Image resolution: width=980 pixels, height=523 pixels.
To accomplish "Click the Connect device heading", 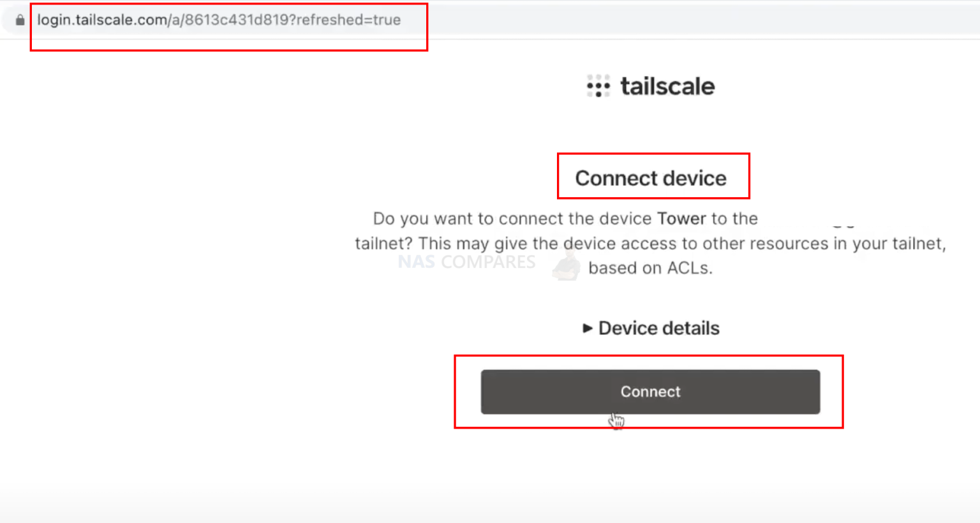I will coord(651,178).
